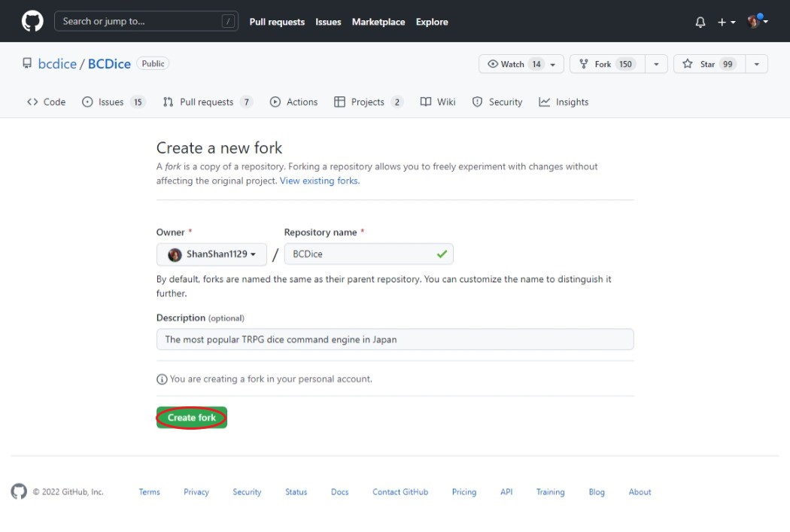The height and width of the screenshot is (532, 790).
Task: Open the notifications bell
Action: [x=700, y=22]
